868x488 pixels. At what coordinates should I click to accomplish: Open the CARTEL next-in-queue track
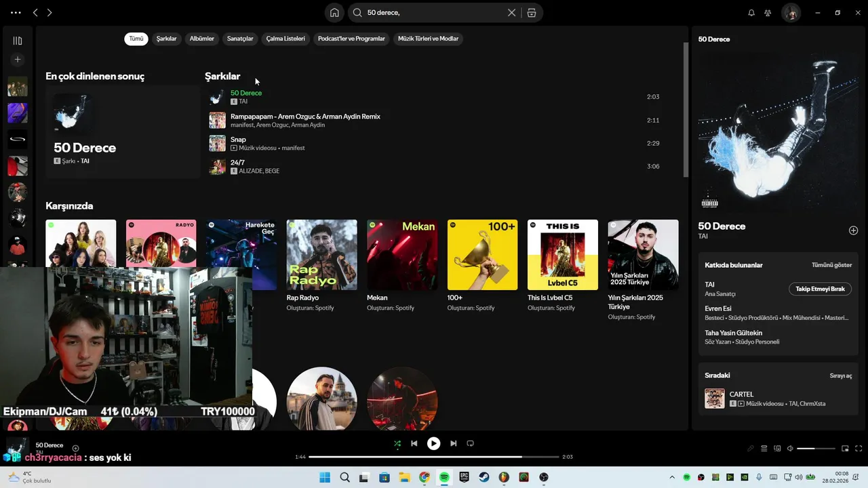(x=778, y=399)
